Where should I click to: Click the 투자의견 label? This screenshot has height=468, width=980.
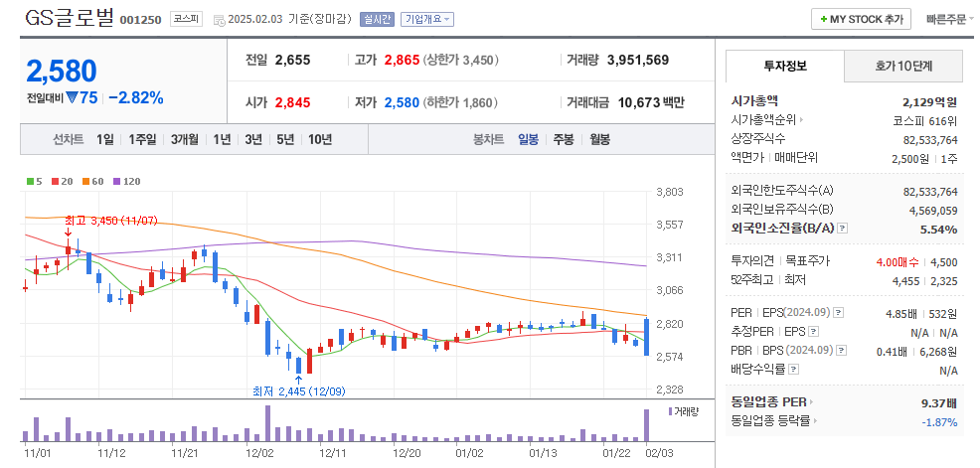752,260
